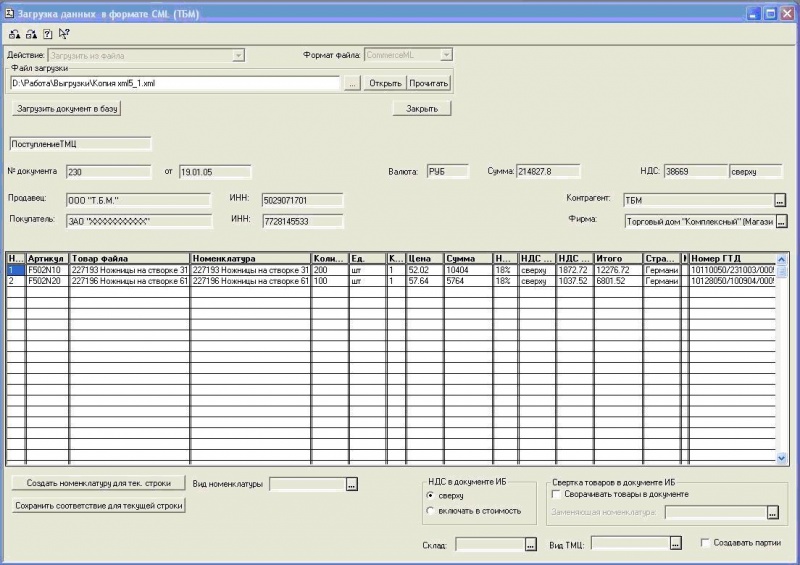This screenshot has width=800, height=565.
Task: Click the first toolbar icon with down arrow
Action: (14, 34)
